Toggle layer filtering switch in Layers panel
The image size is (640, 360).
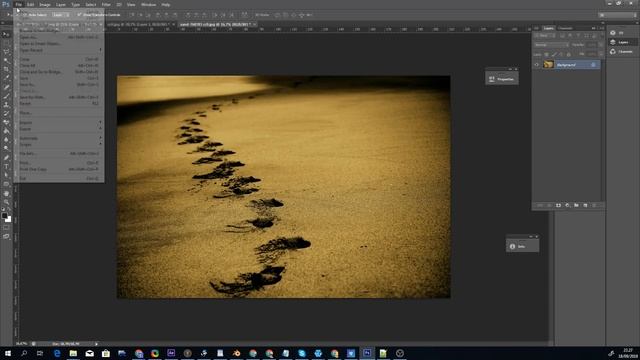pyautogui.click(x=601, y=36)
